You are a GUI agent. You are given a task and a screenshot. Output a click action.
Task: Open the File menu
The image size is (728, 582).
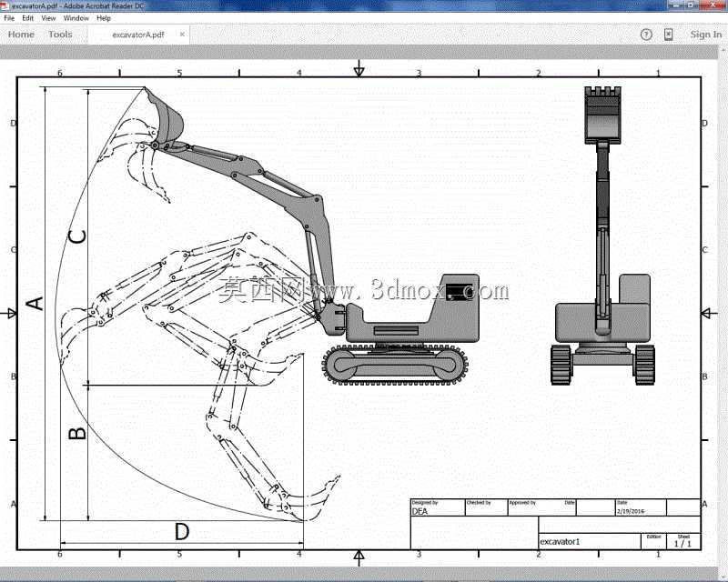9,18
